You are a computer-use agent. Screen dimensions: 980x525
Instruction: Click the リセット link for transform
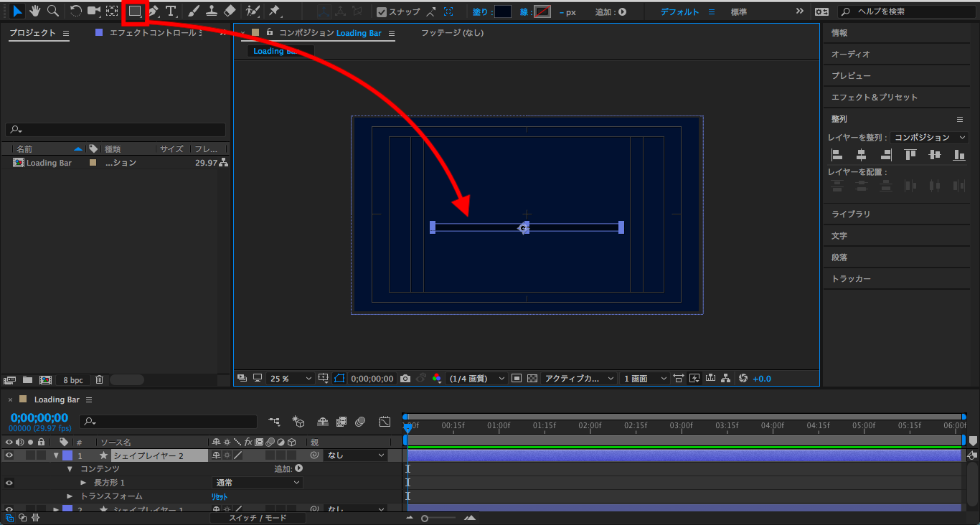click(219, 496)
